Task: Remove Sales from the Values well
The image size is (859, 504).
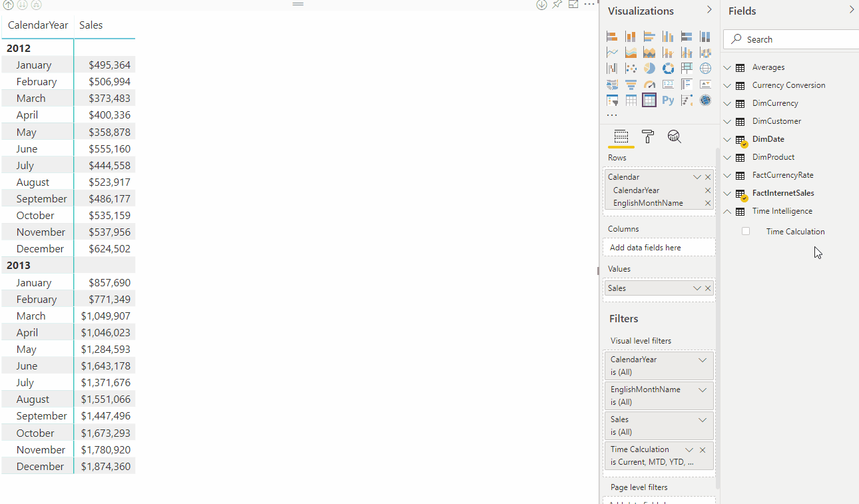Action: (708, 288)
